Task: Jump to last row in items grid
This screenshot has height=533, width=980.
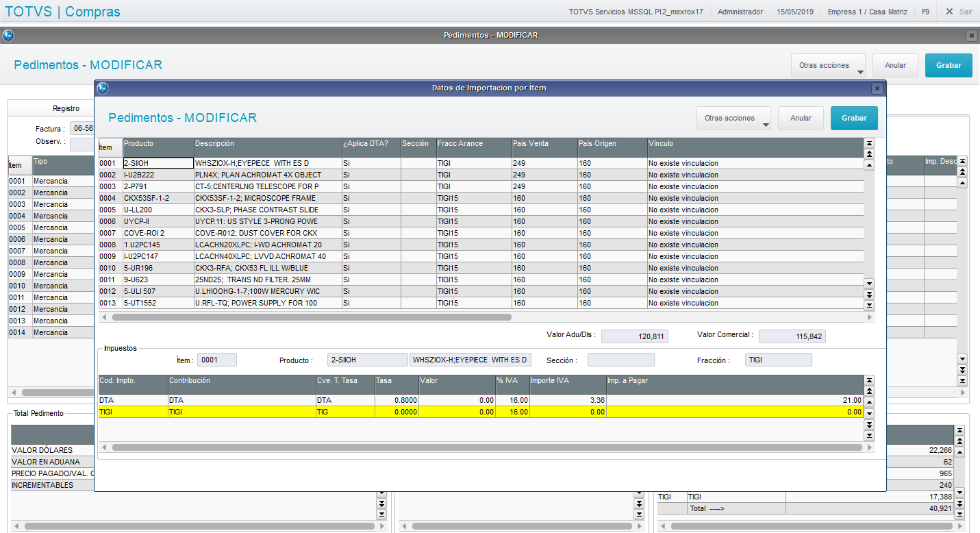Action: 869,305
